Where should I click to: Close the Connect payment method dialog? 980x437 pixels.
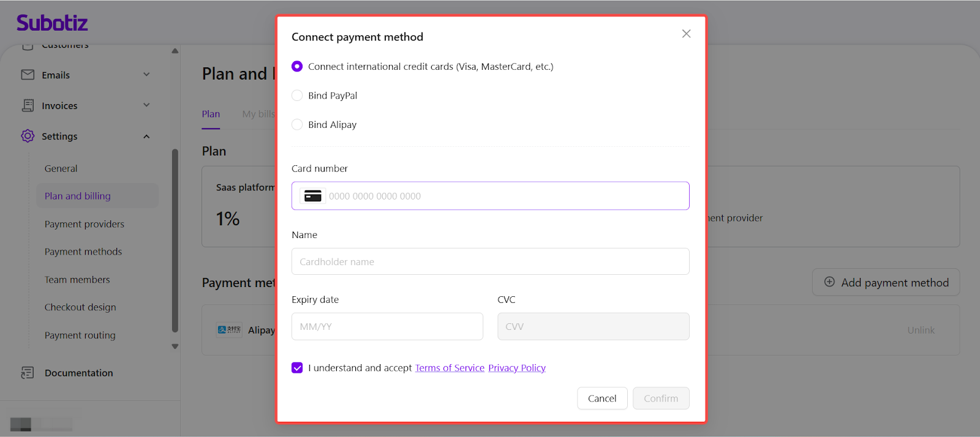tap(686, 34)
